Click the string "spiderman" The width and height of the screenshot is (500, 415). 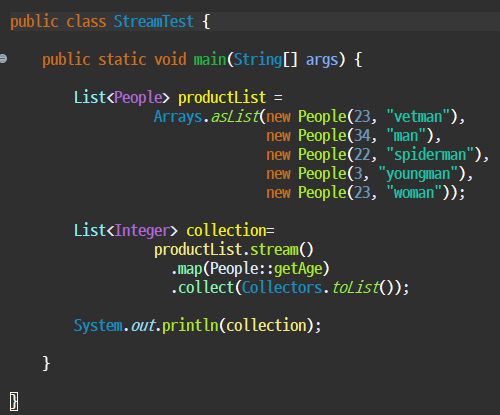coord(430,155)
